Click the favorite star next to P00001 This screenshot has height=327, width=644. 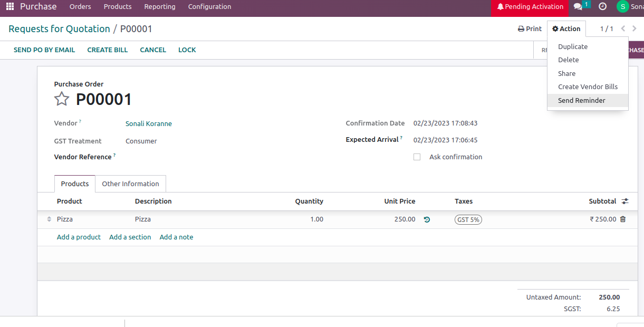(62, 99)
